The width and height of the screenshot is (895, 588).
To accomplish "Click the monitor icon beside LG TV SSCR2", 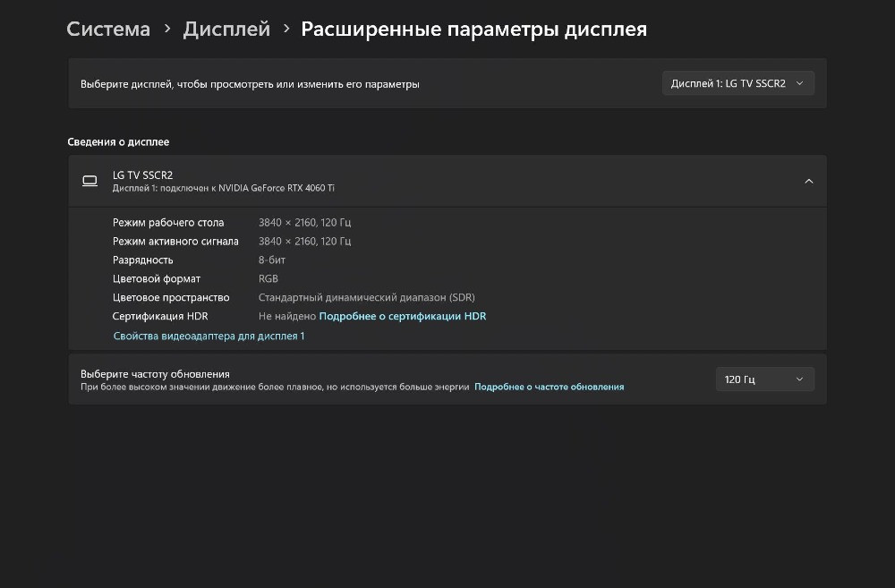I will coord(89,181).
